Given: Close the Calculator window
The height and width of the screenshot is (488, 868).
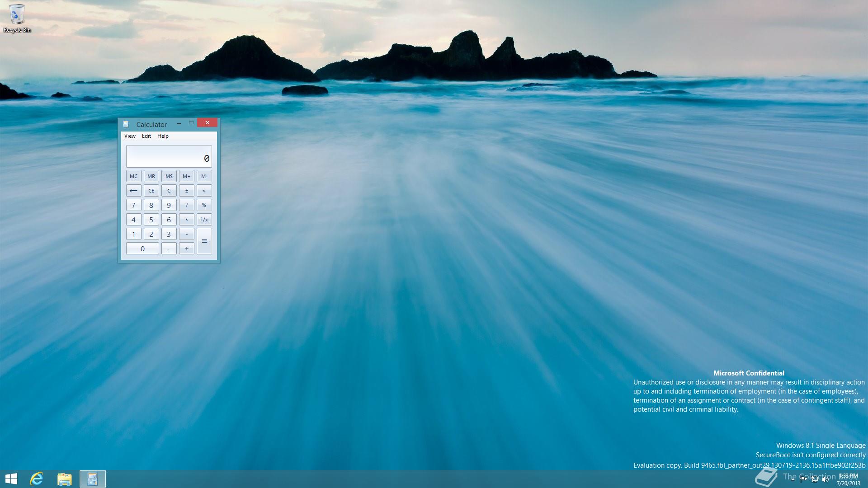Looking at the screenshot, I should pos(207,123).
